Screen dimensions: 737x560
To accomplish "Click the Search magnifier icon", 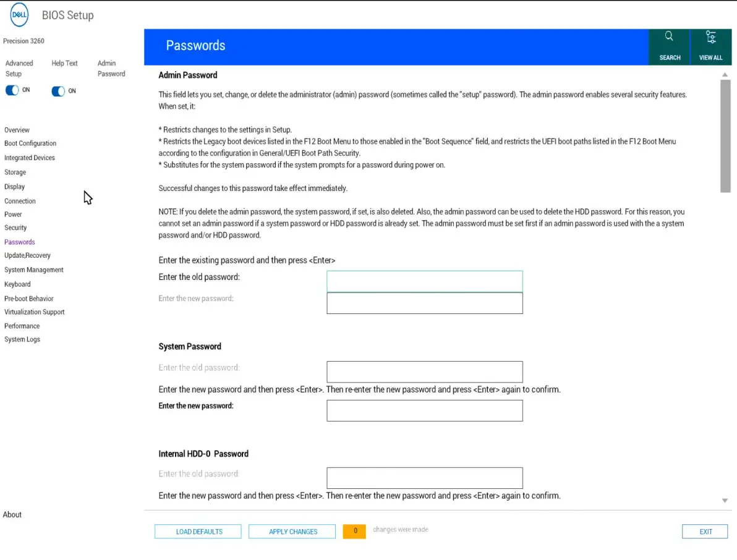I will pyautogui.click(x=669, y=37).
